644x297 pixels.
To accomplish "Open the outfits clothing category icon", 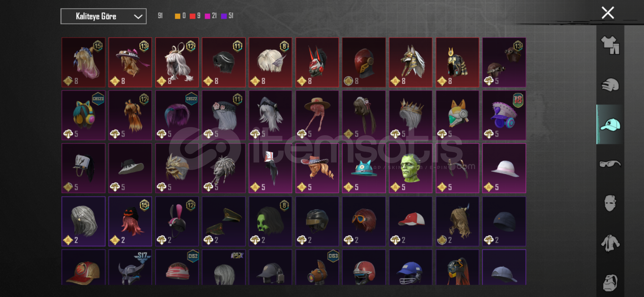I will point(610,45).
